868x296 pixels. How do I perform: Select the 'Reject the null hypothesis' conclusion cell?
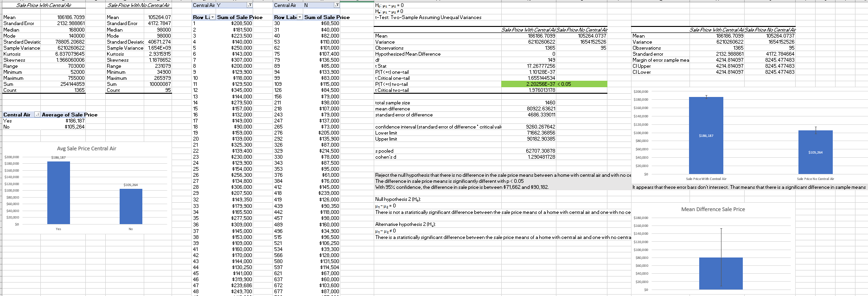click(503, 175)
